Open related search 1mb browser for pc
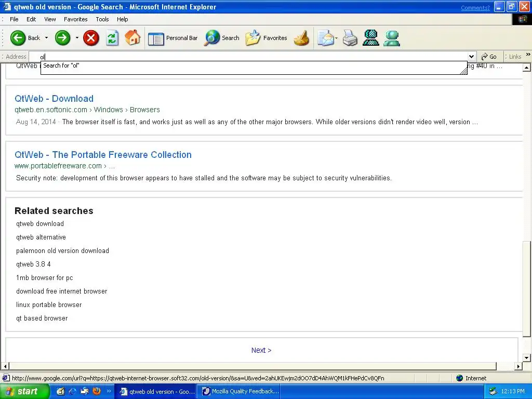532x399 pixels. tap(45, 277)
